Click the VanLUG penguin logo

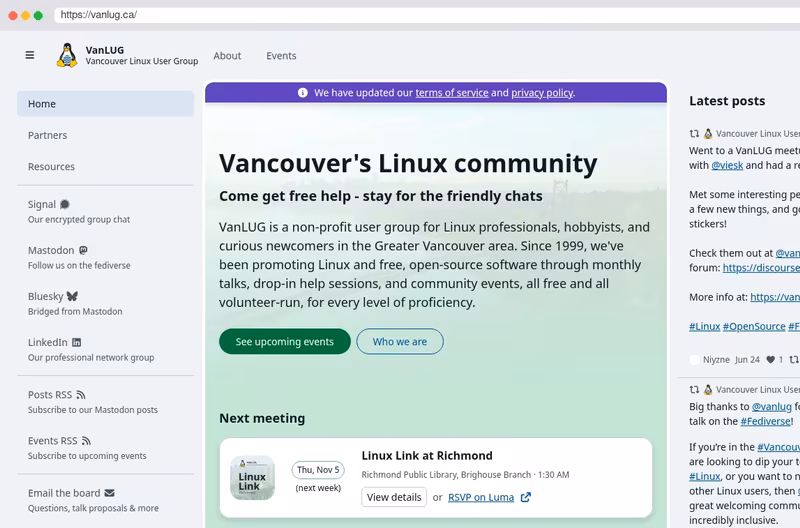[67, 55]
